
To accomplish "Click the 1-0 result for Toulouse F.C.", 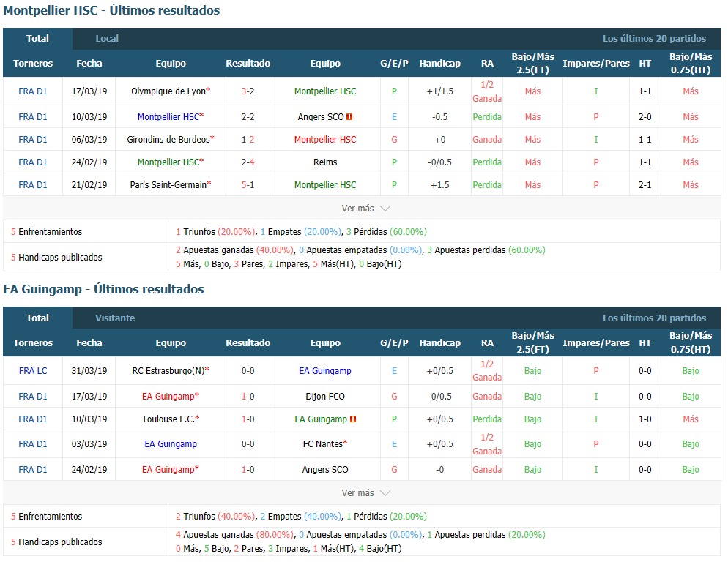I will (248, 419).
